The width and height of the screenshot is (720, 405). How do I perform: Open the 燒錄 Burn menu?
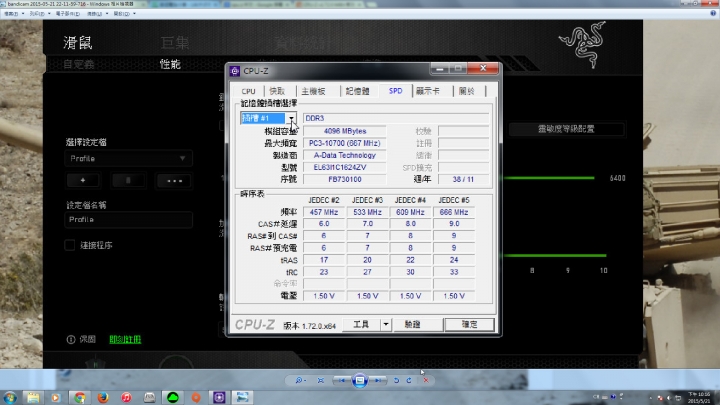(97, 14)
